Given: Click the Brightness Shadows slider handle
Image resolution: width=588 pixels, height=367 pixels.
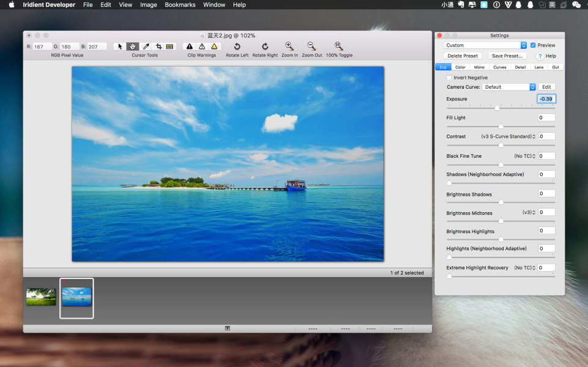Looking at the screenshot, I should (x=501, y=202).
